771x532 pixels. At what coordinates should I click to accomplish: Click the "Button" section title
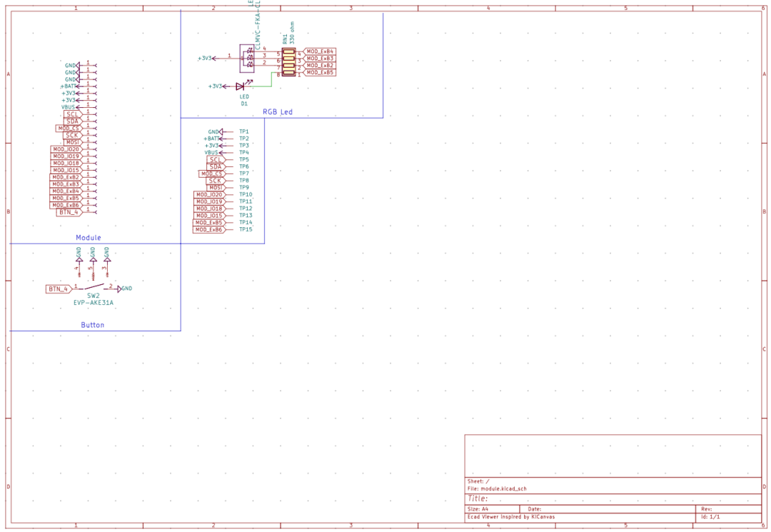tap(92, 325)
